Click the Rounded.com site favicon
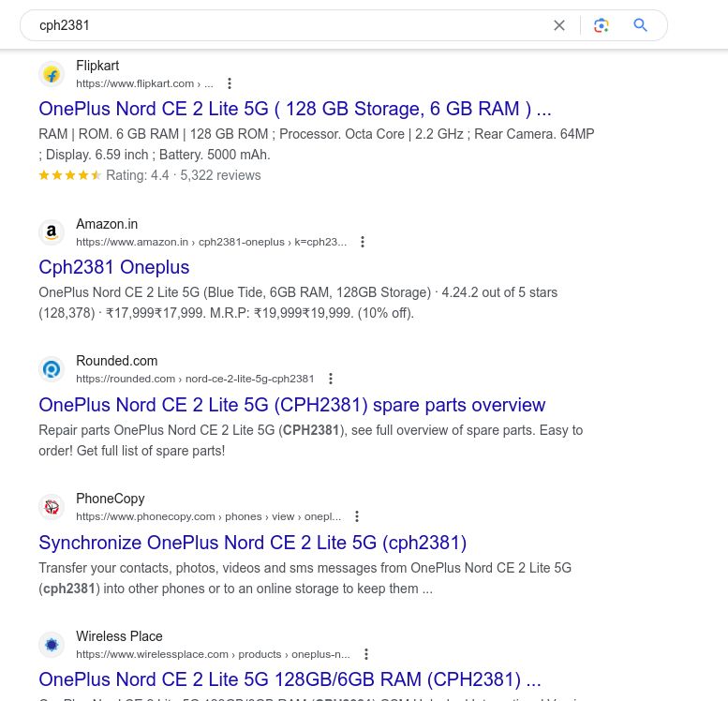 click(52, 369)
